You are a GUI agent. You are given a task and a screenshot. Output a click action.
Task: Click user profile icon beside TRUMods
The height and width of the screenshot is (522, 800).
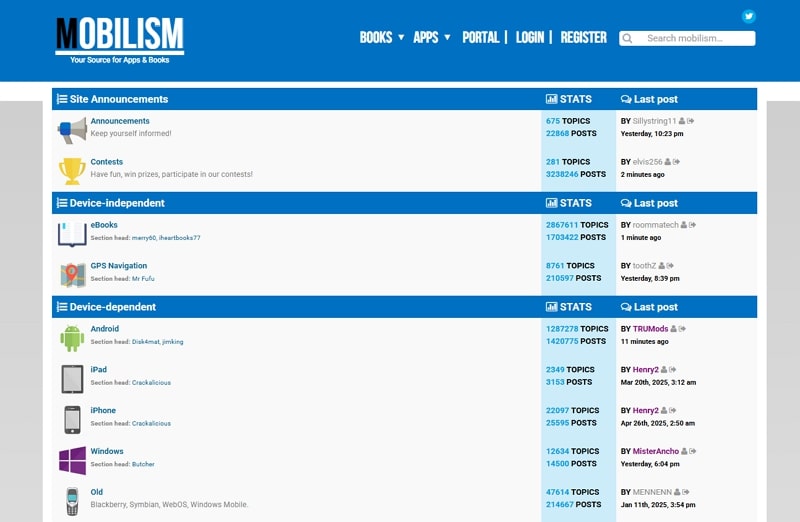(x=673, y=329)
